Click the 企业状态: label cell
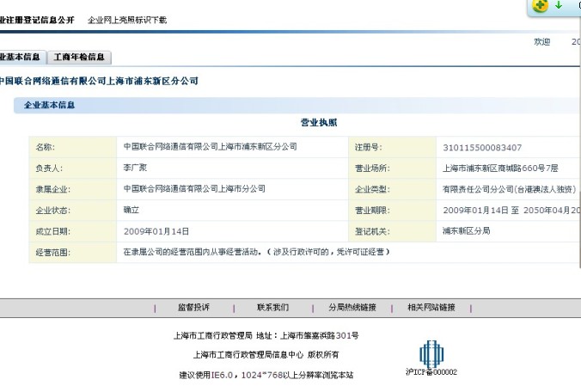 tap(73, 211)
